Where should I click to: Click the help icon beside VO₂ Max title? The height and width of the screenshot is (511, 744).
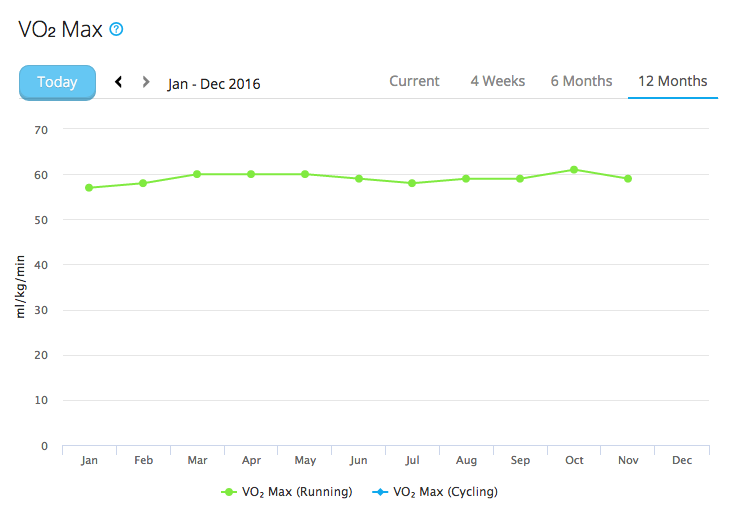click(x=116, y=29)
